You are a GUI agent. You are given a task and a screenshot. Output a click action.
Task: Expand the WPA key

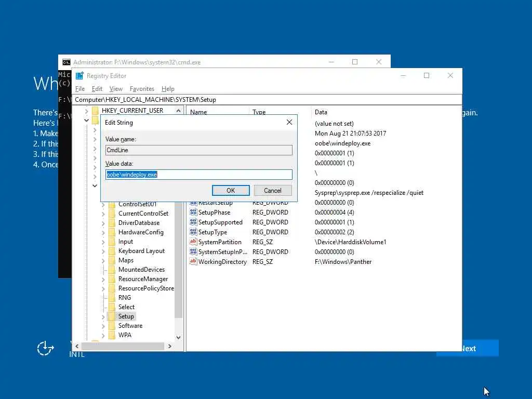[103, 335]
